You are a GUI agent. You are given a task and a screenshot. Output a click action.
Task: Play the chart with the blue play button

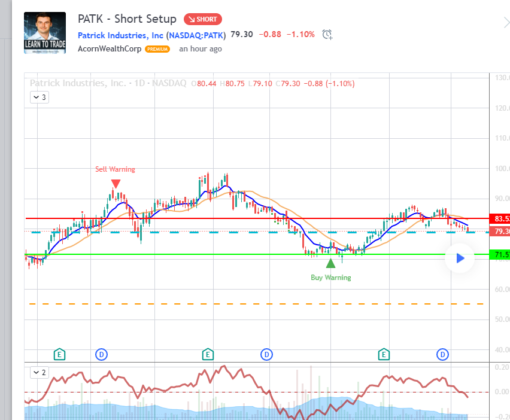(460, 258)
